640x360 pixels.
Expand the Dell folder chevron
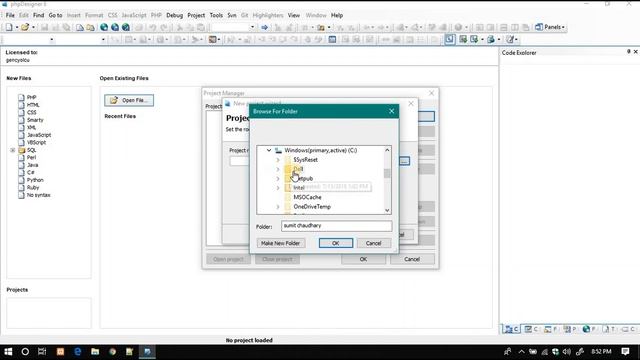point(278,169)
